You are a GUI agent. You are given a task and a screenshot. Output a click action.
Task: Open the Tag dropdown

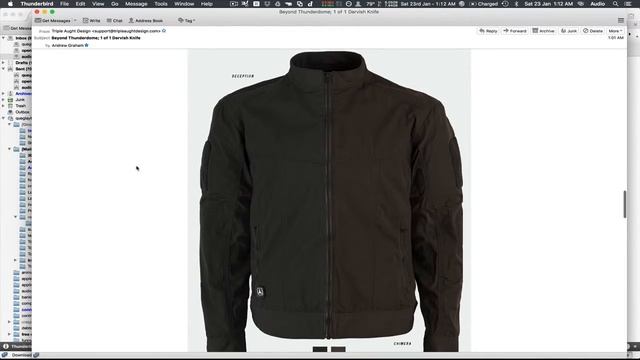coord(187,20)
